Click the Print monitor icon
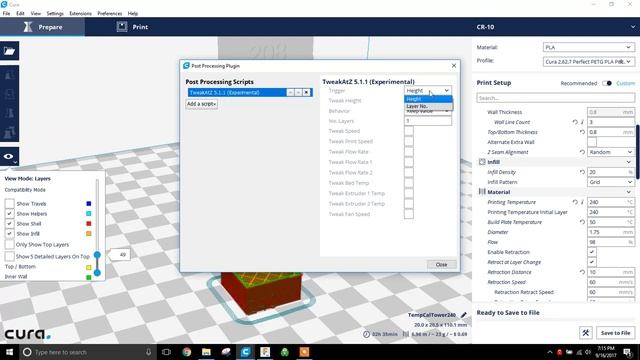Image resolution: width=640 pixels, height=360 pixels. (x=122, y=27)
